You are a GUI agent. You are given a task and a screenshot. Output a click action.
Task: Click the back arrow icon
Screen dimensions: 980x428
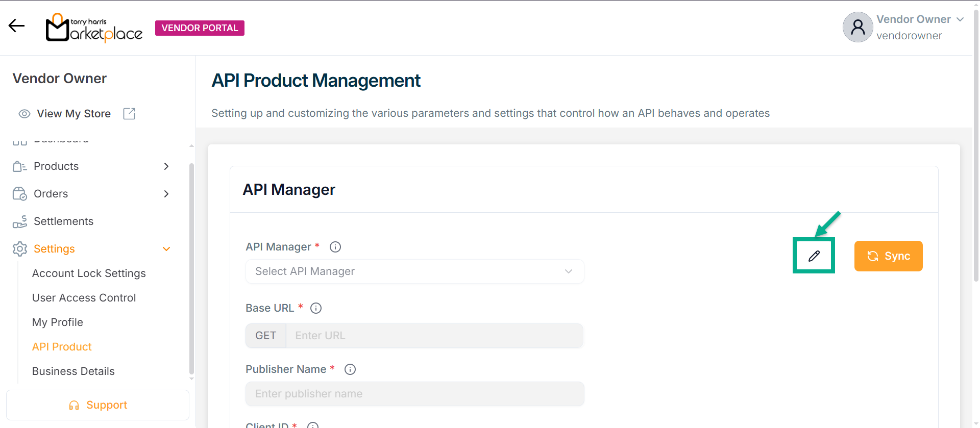click(16, 26)
